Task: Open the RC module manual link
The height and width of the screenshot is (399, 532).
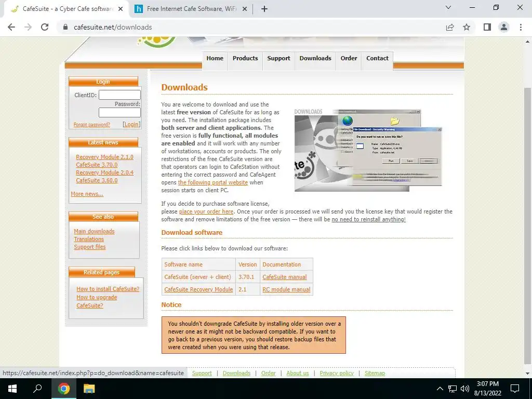Action: (x=286, y=290)
